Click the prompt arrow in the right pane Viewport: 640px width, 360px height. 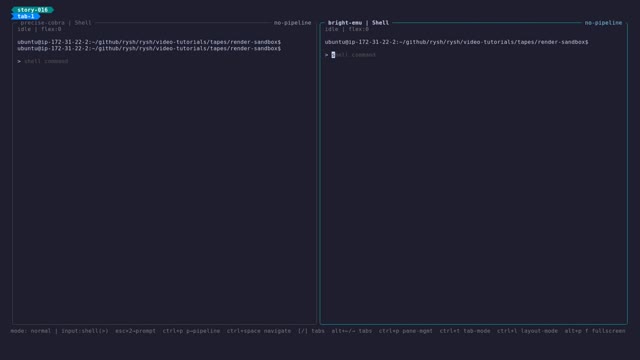point(327,55)
